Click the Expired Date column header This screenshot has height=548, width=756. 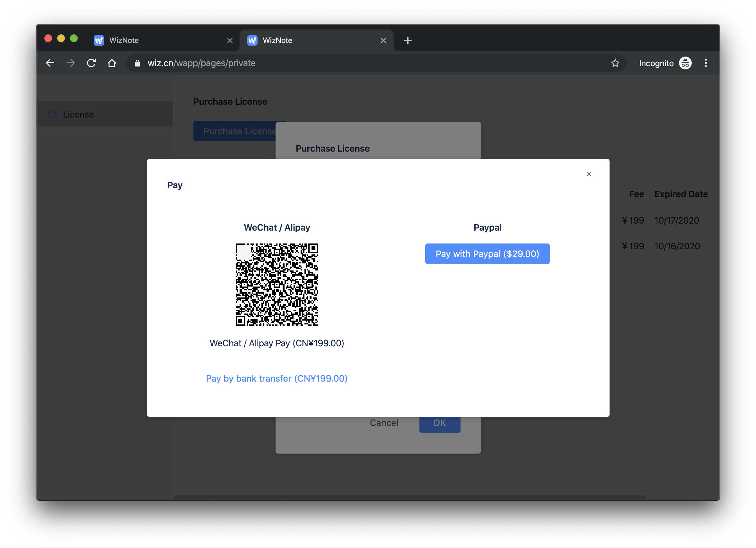click(x=681, y=194)
